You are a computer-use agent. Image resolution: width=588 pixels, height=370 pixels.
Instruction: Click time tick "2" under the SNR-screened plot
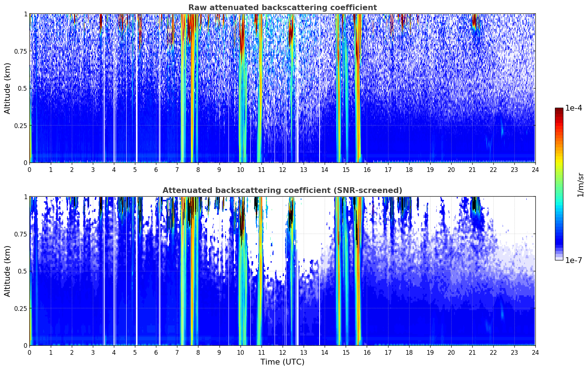click(72, 352)
